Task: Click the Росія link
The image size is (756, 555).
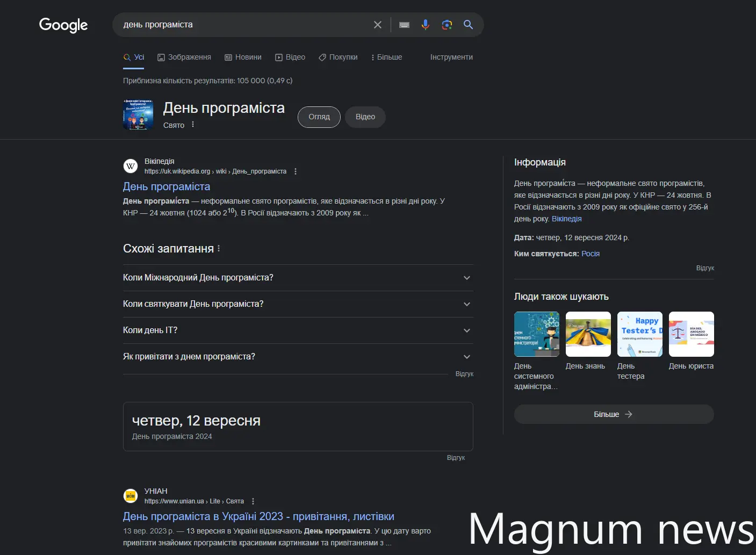Action: tap(591, 254)
